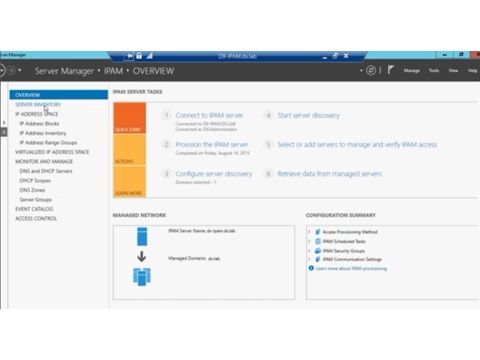Click the Refresh icon in the header
This screenshot has width=480, height=360.
(x=371, y=70)
